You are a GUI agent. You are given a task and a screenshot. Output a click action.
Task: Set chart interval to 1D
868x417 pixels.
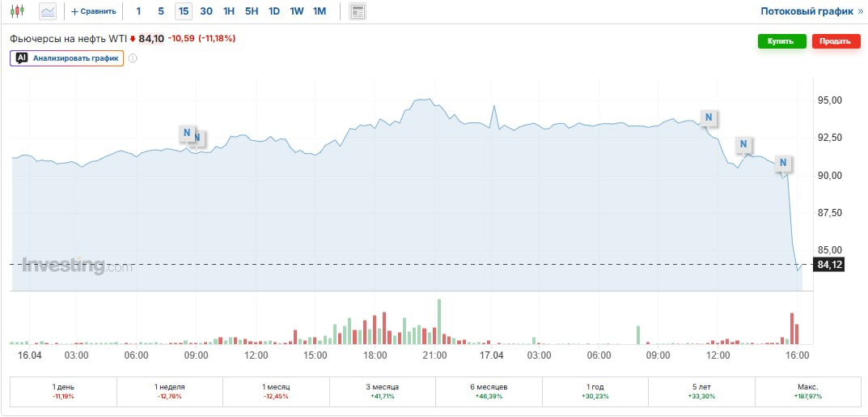coord(274,11)
